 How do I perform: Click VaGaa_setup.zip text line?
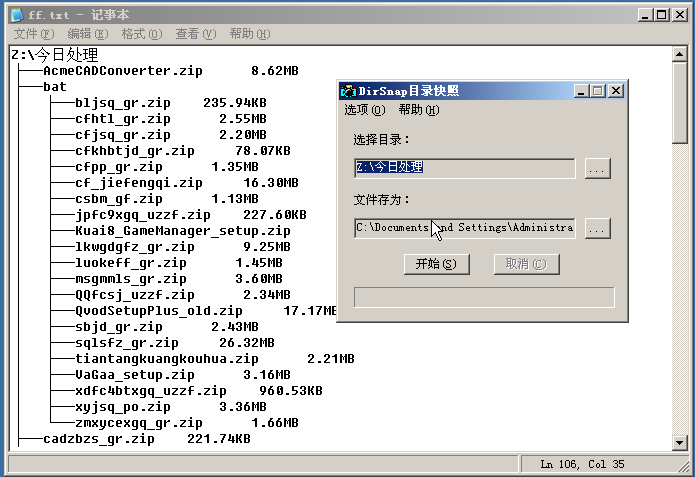[x=183, y=375]
